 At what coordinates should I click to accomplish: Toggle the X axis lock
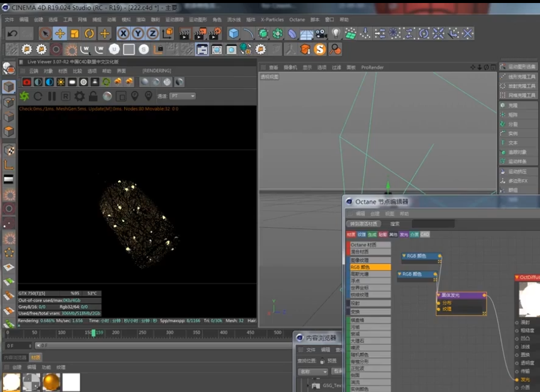pos(123,34)
